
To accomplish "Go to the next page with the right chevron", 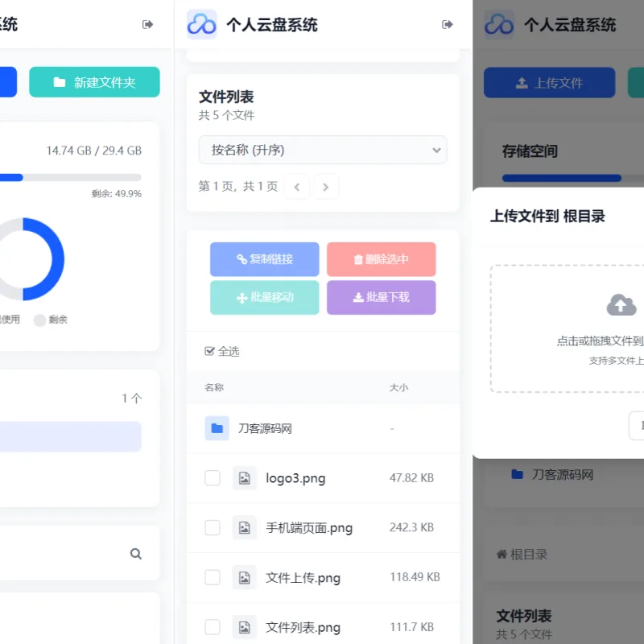I will click(326, 187).
